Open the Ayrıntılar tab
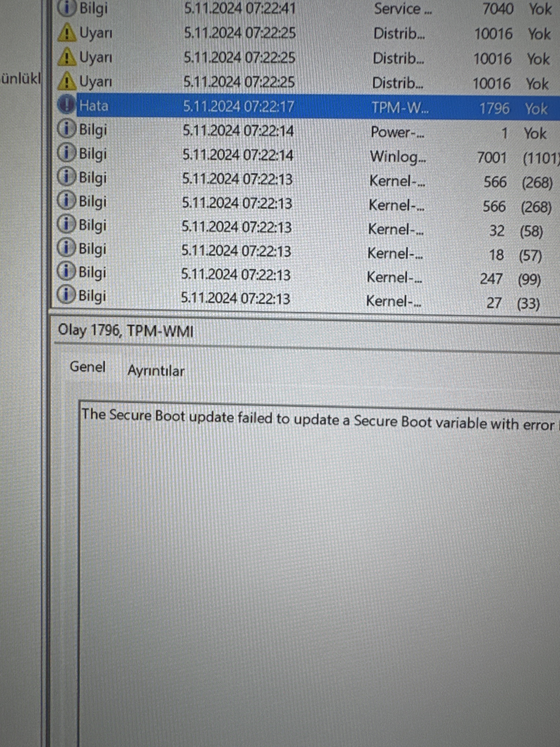This screenshot has width=560, height=747. [156, 371]
